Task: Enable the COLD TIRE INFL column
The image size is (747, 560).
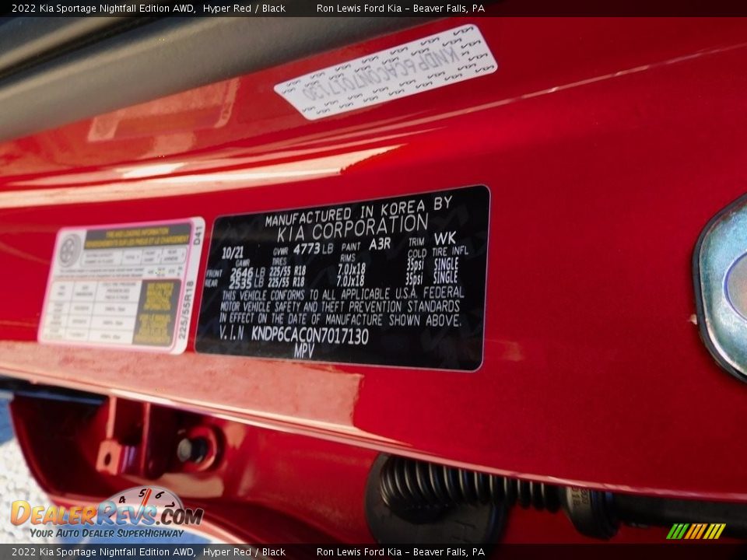Action: coord(440,253)
